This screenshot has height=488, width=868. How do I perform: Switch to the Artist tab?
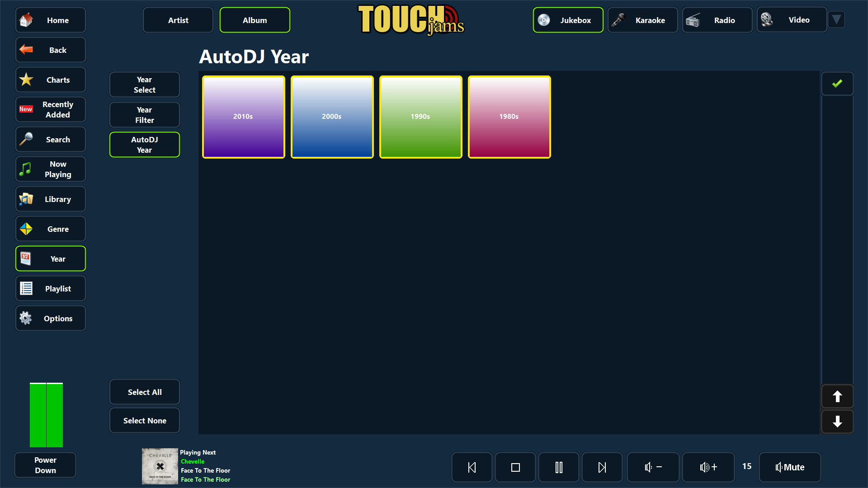(178, 20)
